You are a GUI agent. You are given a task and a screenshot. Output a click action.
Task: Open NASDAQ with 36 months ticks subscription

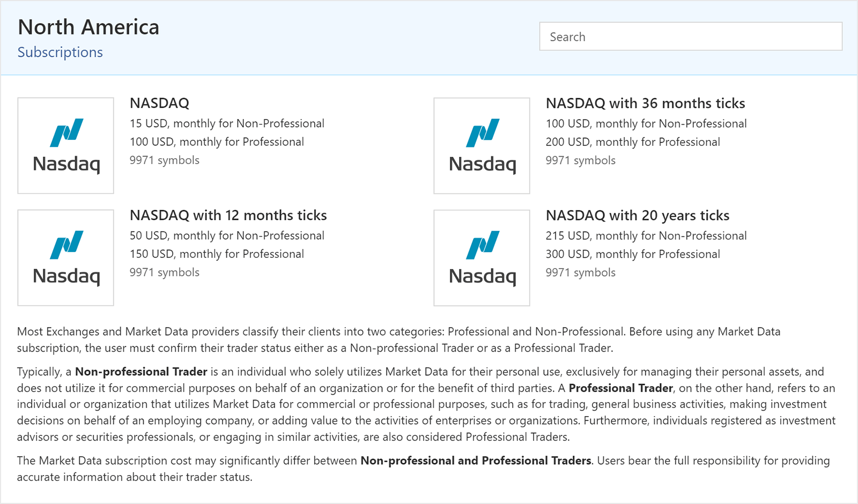[x=645, y=103]
